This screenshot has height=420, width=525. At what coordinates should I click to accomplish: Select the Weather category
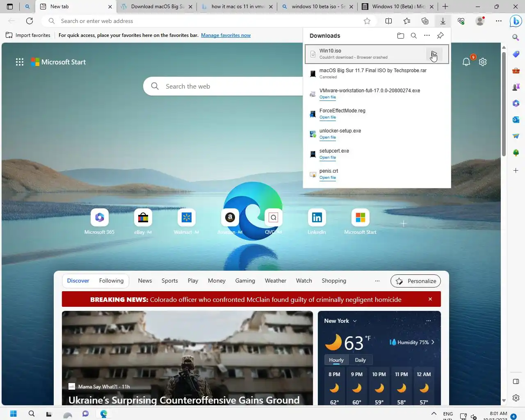coord(276,281)
